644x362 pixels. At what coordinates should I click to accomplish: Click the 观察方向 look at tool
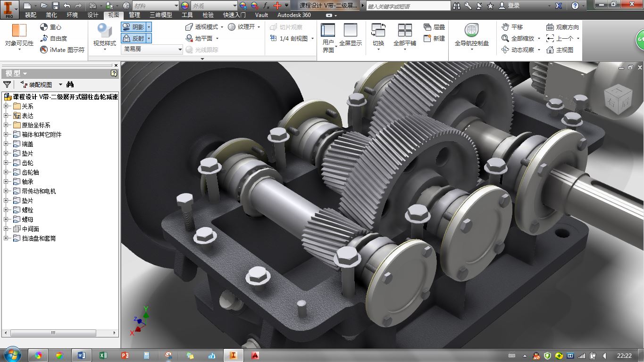point(562,27)
